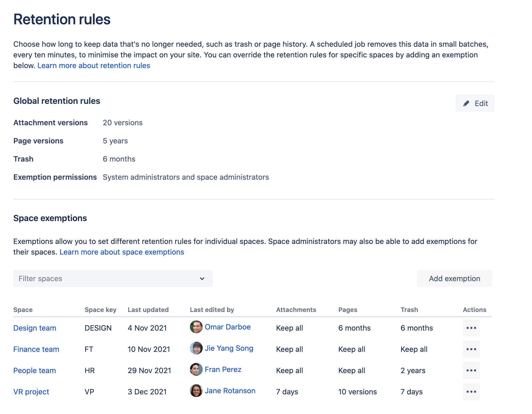The image size is (532, 414).
Task: Click the Add exemption button
Action: [x=454, y=278]
